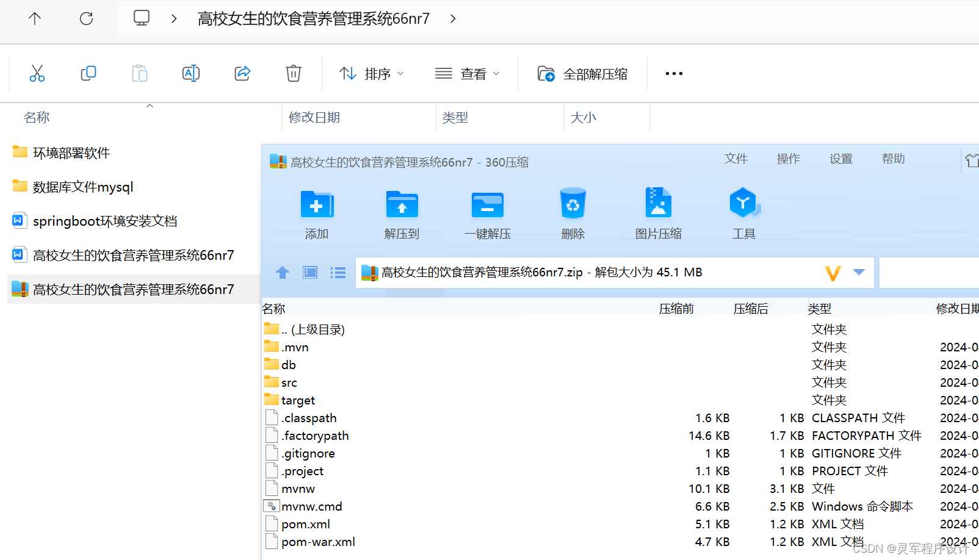Sort archive list by 压缩后 column
Viewport: 979px width, 560px height.
[x=751, y=309]
